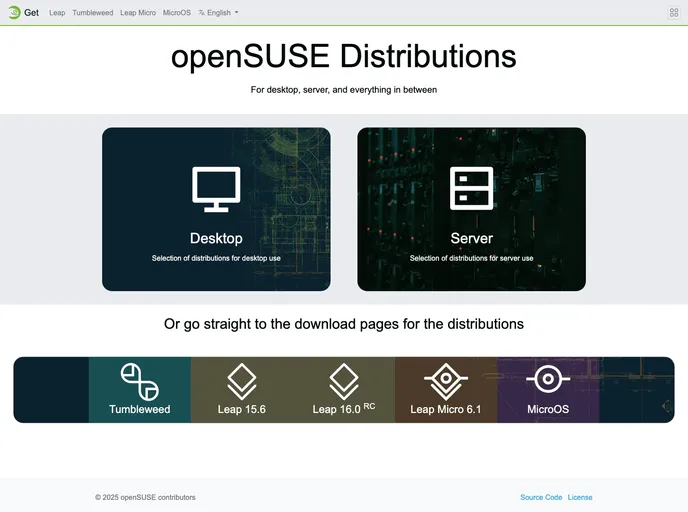The height and width of the screenshot is (512, 688).
Task: Open Leap Micro in the navbar
Action: click(138, 13)
